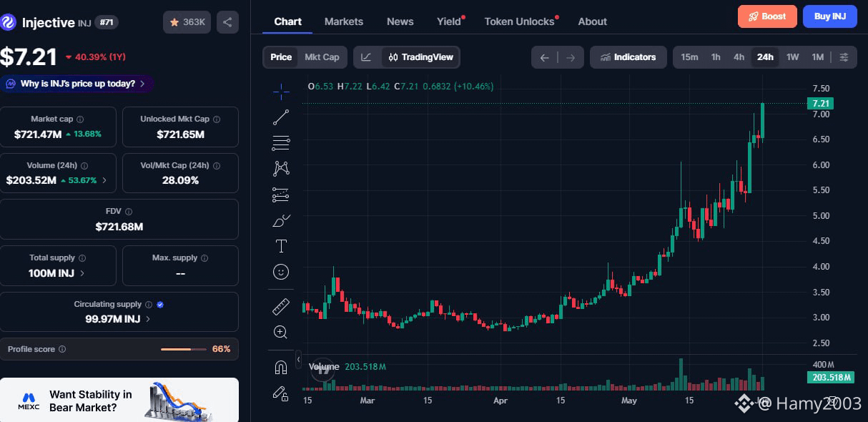868x422 pixels.
Task: Toggle the lock drawings tool
Action: [x=281, y=393]
